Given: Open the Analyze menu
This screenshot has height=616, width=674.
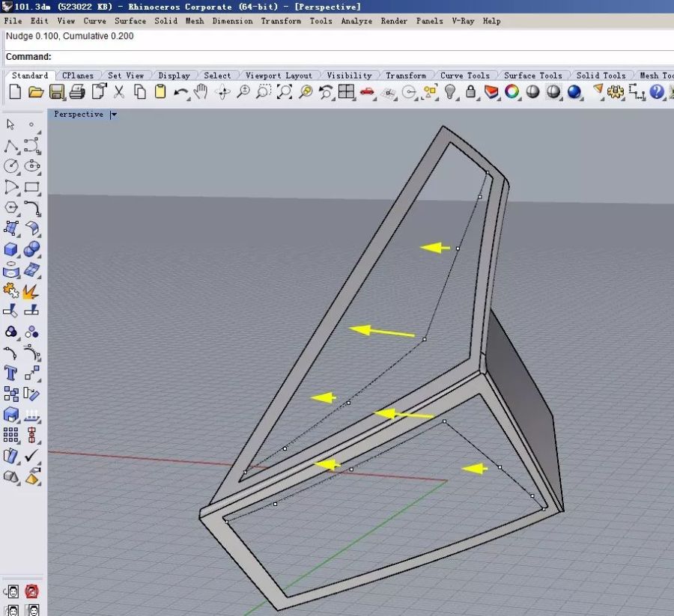Looking at the screenshot, I should click(x=356, y=21).
